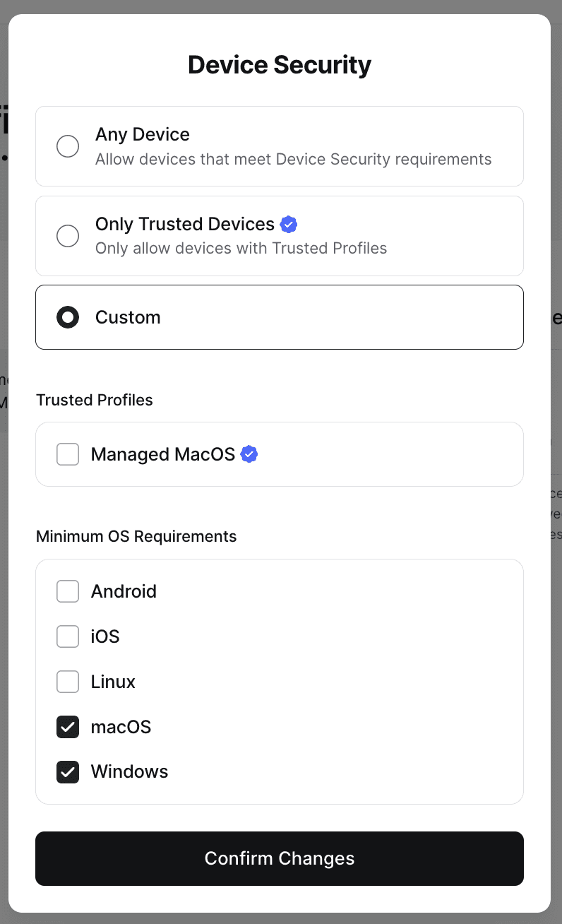Uncheck the macOS checkbox

[x=68, y=727]
